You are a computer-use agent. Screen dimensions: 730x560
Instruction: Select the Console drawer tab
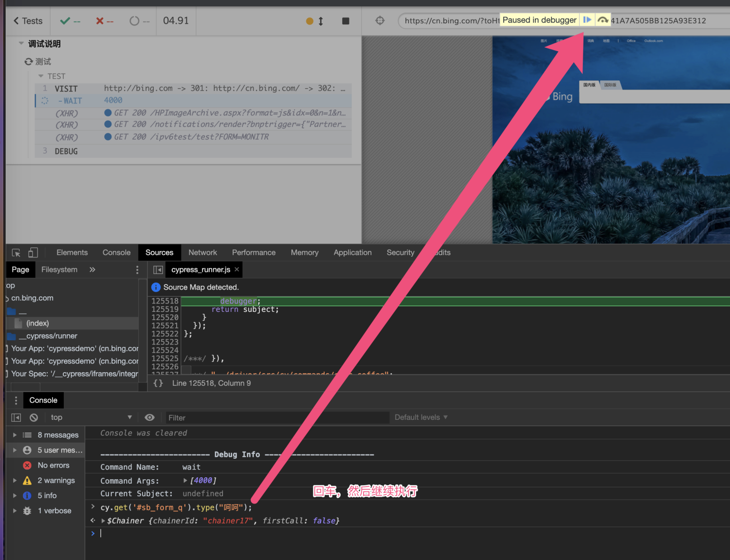[43, 400]
